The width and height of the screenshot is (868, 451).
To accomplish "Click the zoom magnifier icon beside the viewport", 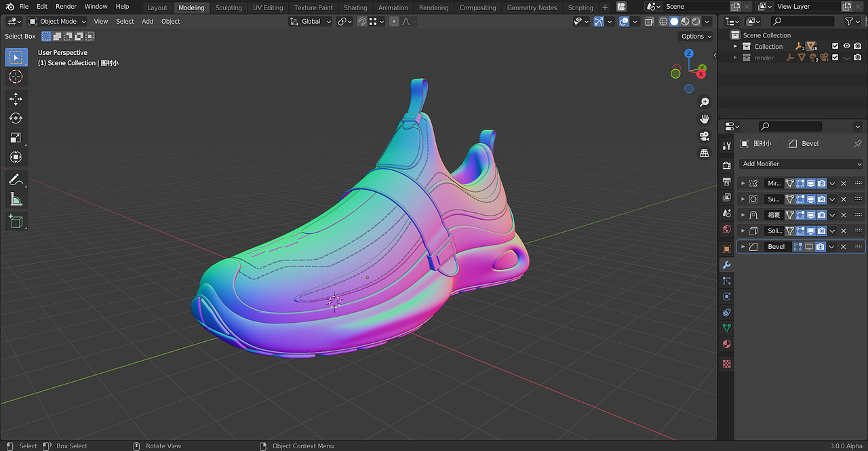I will 704,102.
